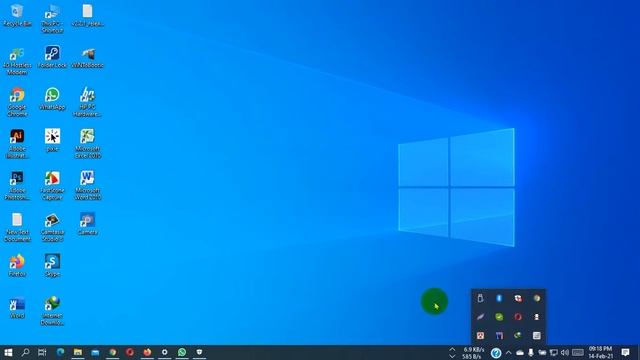Image resolution: width=640 pixels, height=360 pixels.
Task: Open OneDrive cloud icon in tray
Action: point(520,353)
